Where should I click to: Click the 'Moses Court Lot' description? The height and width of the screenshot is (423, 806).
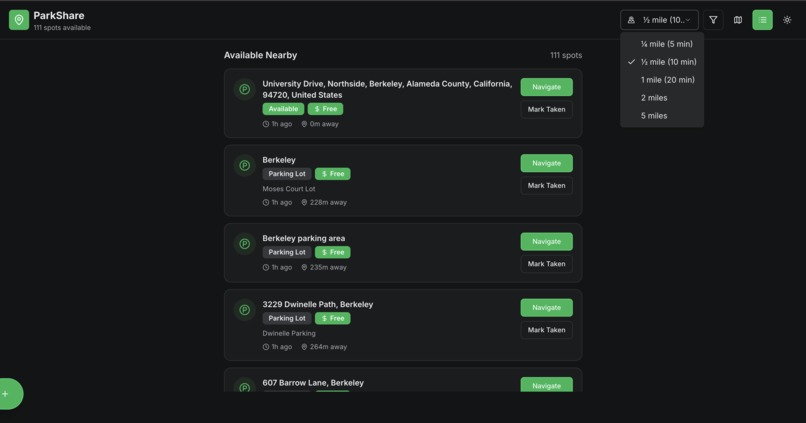click(289, 189)
